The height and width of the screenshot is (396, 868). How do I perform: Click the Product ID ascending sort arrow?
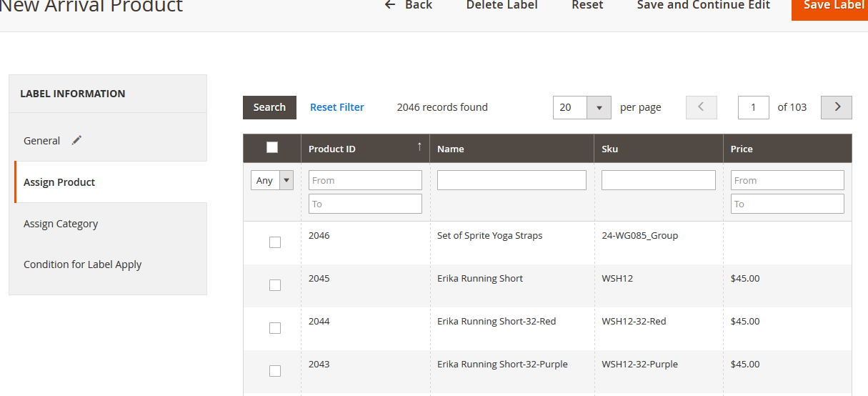click(x=419, y=147)
